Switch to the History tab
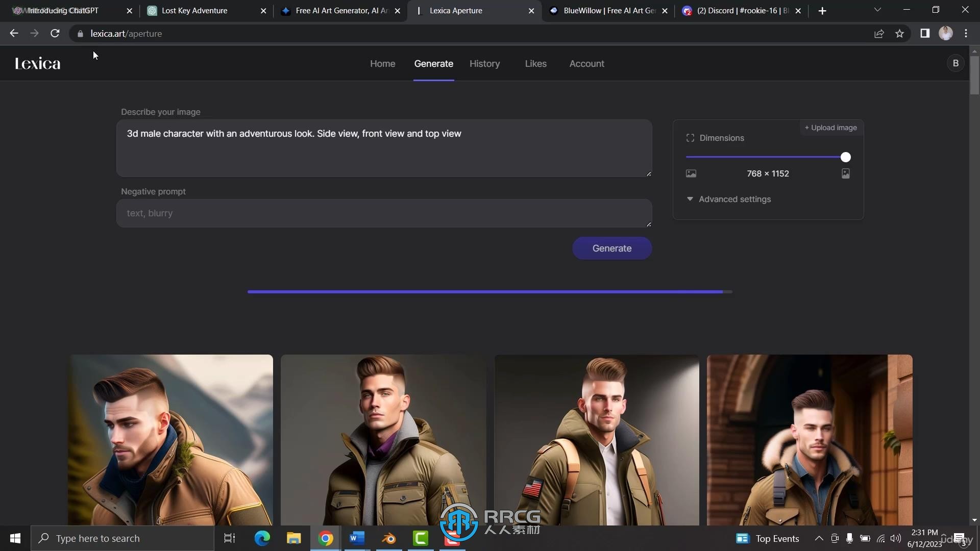 [484, 63]
